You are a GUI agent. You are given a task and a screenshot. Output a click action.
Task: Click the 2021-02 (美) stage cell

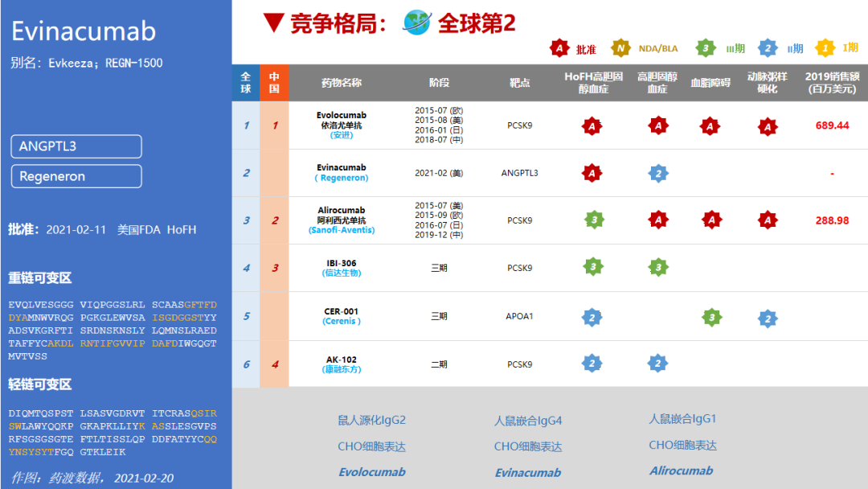pyautogui.click(x=439, y=173)
